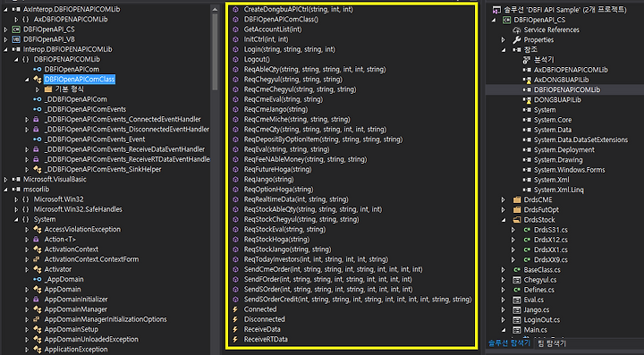Select the ReqStockHoga(string) member

coord(276,240)
